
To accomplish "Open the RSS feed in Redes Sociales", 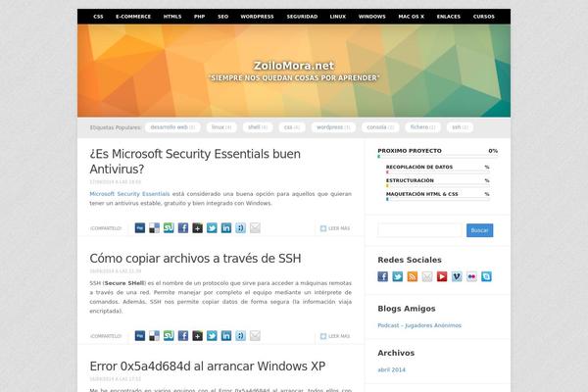I will 413,276.
